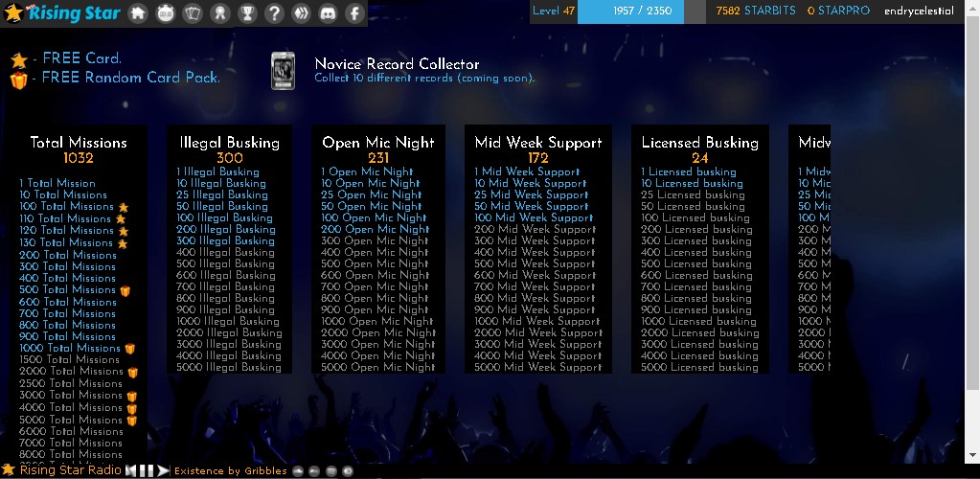Click the 900 Total Missions row
The image size is (980, 479).
[67, 336]
